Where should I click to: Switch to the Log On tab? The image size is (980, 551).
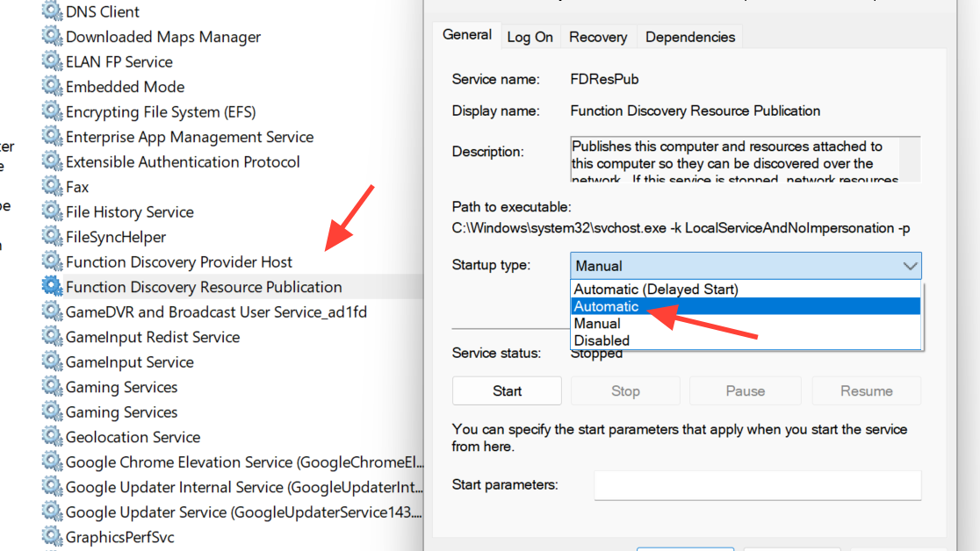click(x=530, y=37)
